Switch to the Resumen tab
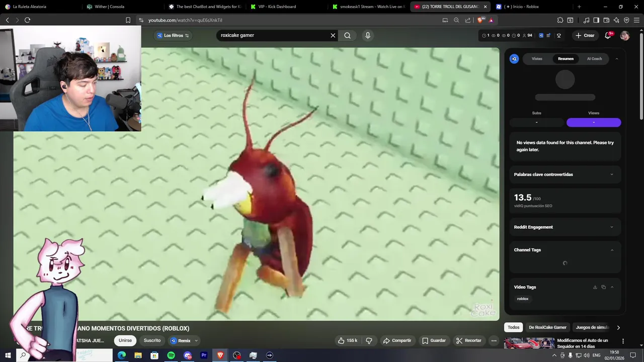644x362 pixels. tap(566, 59)
